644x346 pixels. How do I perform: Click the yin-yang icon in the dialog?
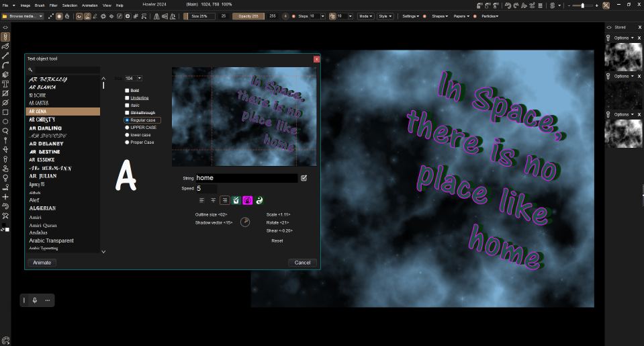pos(259,200)
